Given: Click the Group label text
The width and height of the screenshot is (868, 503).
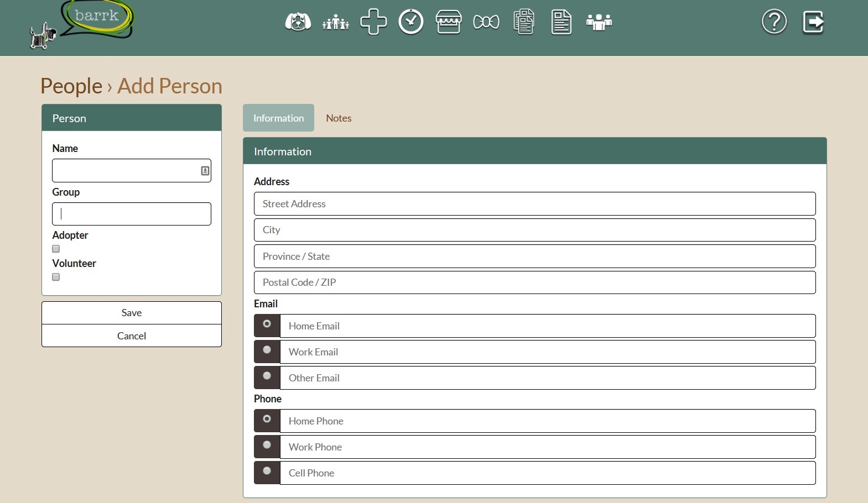Looking at the screenshot, I should coord(66,192).
